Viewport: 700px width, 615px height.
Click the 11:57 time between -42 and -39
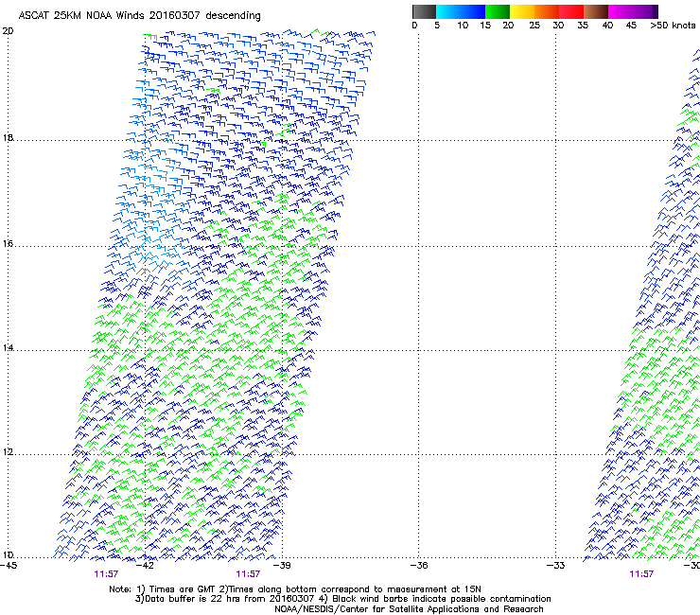tap(248, 574)
